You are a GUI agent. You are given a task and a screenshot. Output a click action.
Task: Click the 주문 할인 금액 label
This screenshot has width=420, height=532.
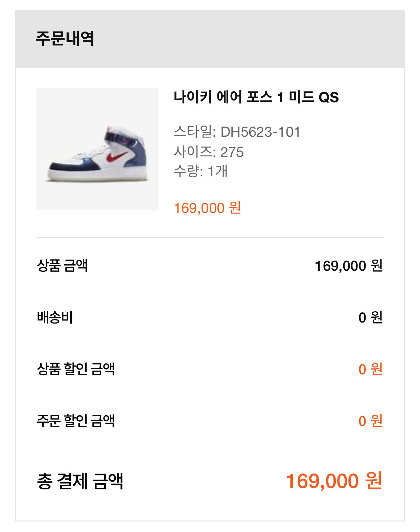click(x=76, y=421)
